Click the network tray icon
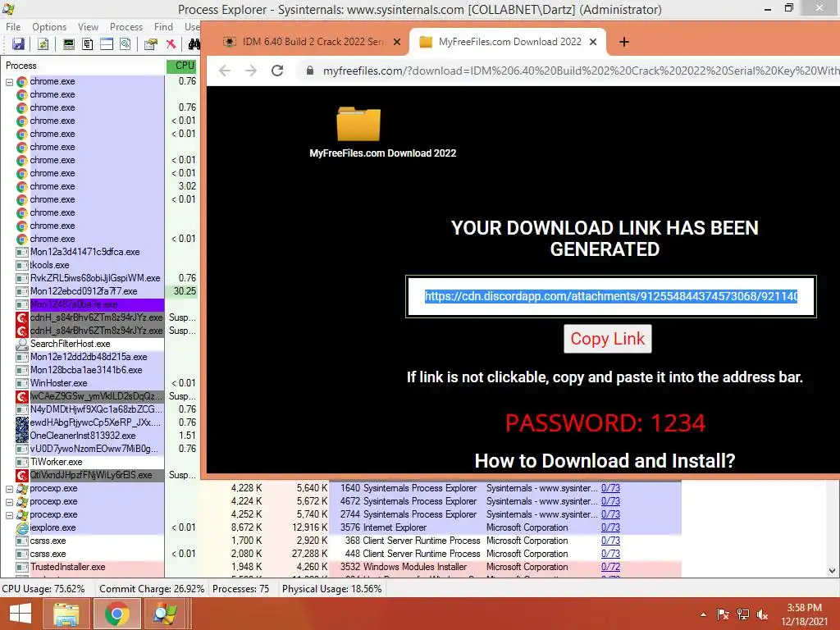 pyautogui.click(x=743, y=614)
